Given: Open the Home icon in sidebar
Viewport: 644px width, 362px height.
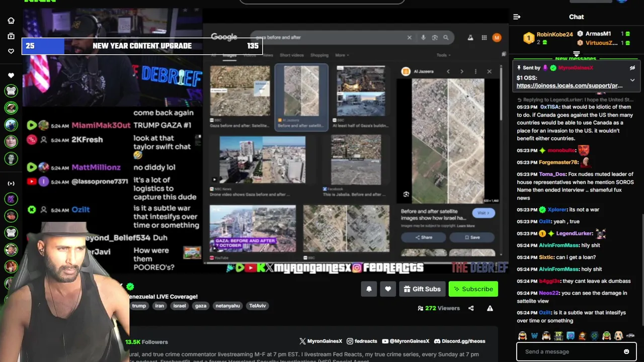Looking at the screenshot, I should [11, 21].
